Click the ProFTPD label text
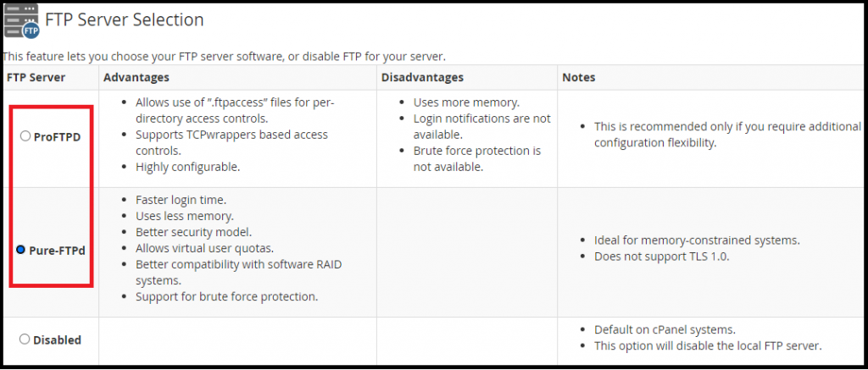Viewport: 868px width, 370px height. pyautogui.click(x=57, y=136)
